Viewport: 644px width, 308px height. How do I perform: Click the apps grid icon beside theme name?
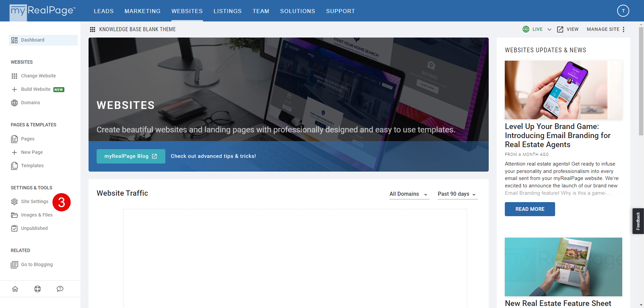pyautogui.click(x=93, y=29)
